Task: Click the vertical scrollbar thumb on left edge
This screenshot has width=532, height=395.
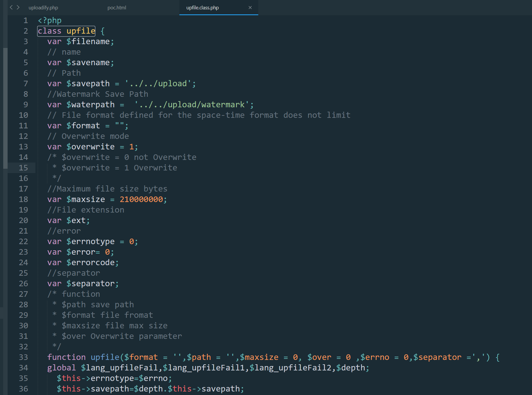Action: tap(5, 108)
